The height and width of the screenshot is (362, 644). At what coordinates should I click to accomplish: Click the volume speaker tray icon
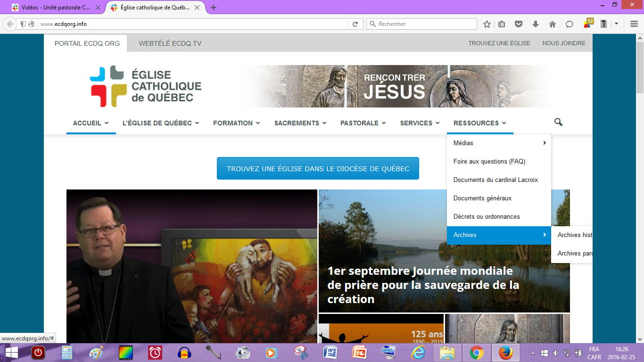pos(556,353)
